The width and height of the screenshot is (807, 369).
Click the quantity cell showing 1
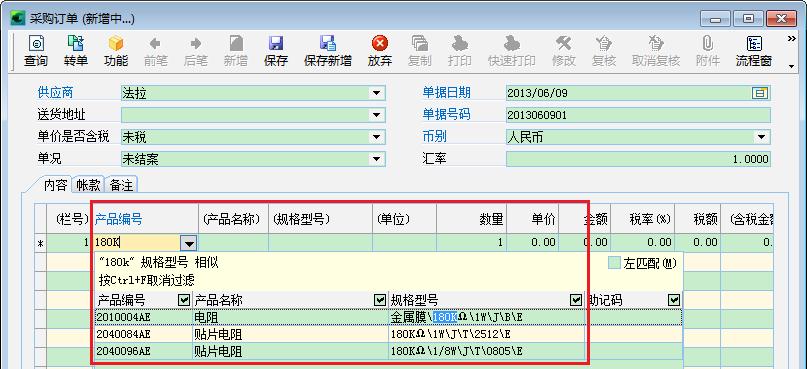471,242
